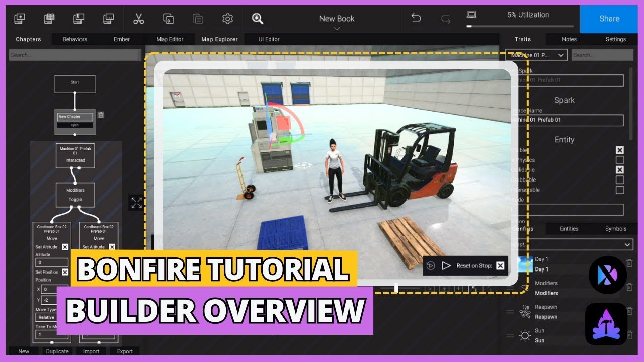Click the new book icon
The width and height of the screenshot is (644, 362).
[x=19, y=19]
